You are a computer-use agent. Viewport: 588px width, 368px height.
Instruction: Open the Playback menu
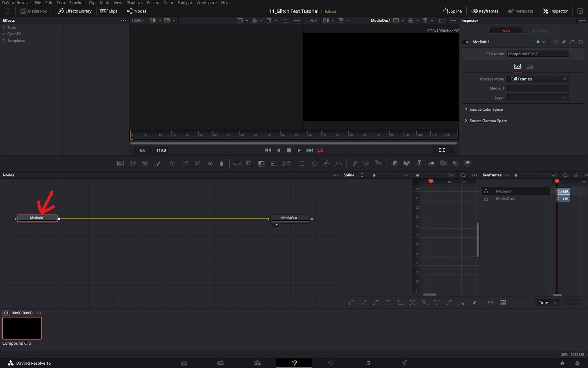[x=135, y=3]
